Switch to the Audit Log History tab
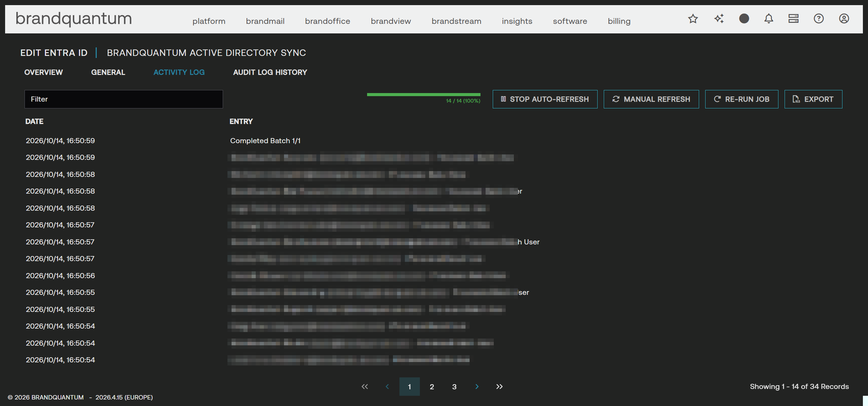The width and height of the screenshot is (868, 406). coord(270,72)
